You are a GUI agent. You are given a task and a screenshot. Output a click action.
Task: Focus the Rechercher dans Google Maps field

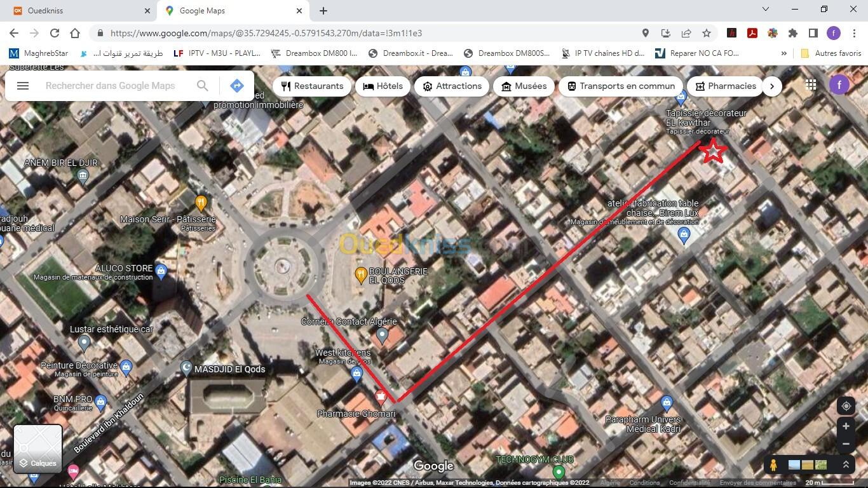tap(111, 86)
